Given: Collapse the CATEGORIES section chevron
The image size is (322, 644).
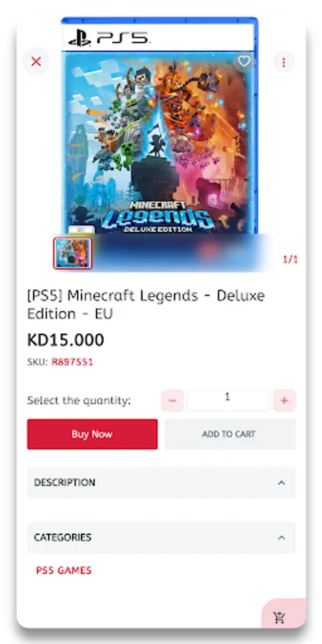Looking at the screenshot, I should [x=281, y=537].
